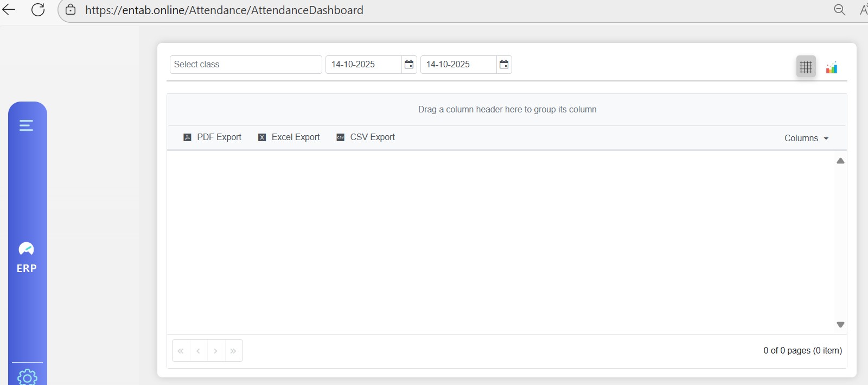
Task: Reload the page in browser
Action: [38, 10]
